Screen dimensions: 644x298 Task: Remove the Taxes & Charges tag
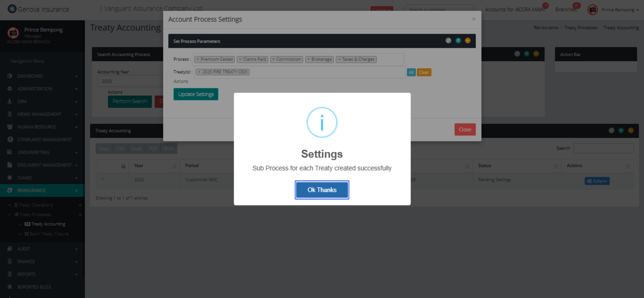339,59
